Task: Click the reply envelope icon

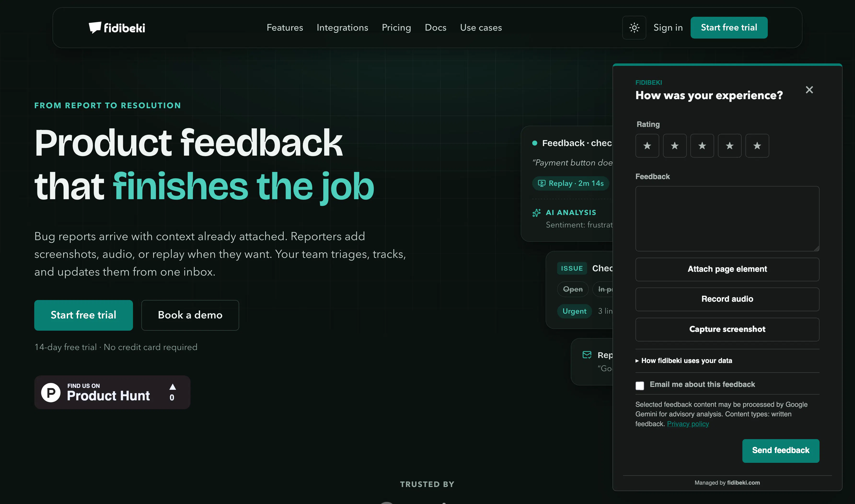Action: coord(587,355)
